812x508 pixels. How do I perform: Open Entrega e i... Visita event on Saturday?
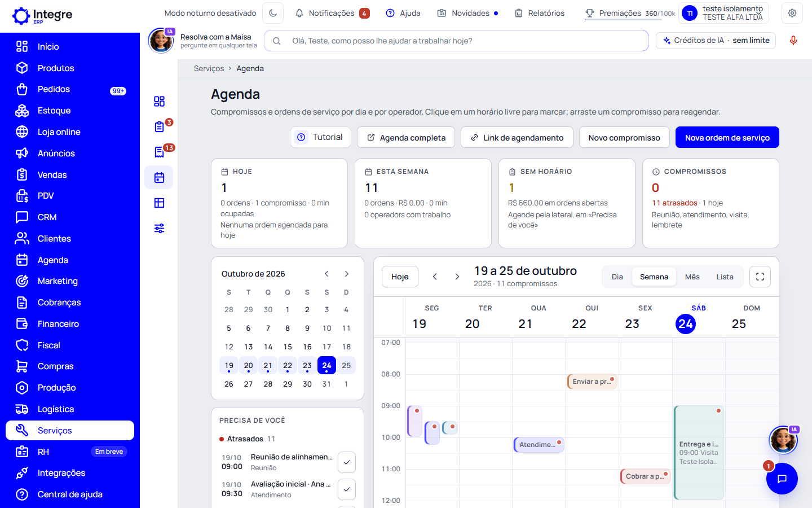[699, 453]
